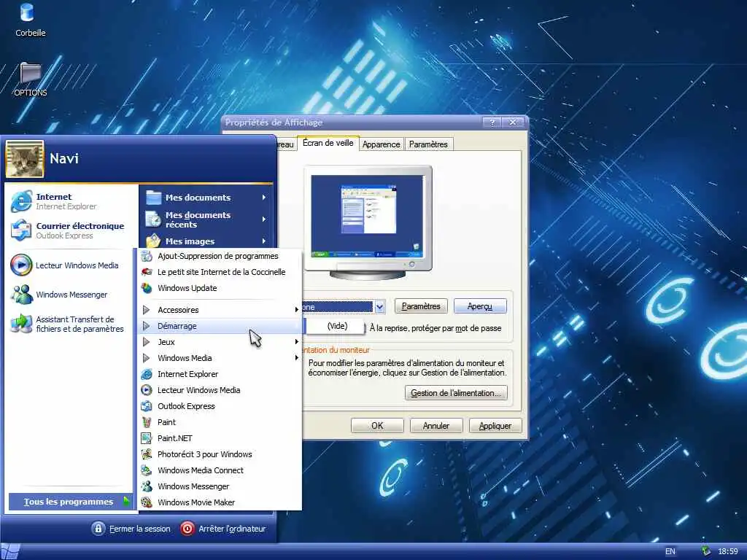Expand the Windows Media program group

click(219, 358)
